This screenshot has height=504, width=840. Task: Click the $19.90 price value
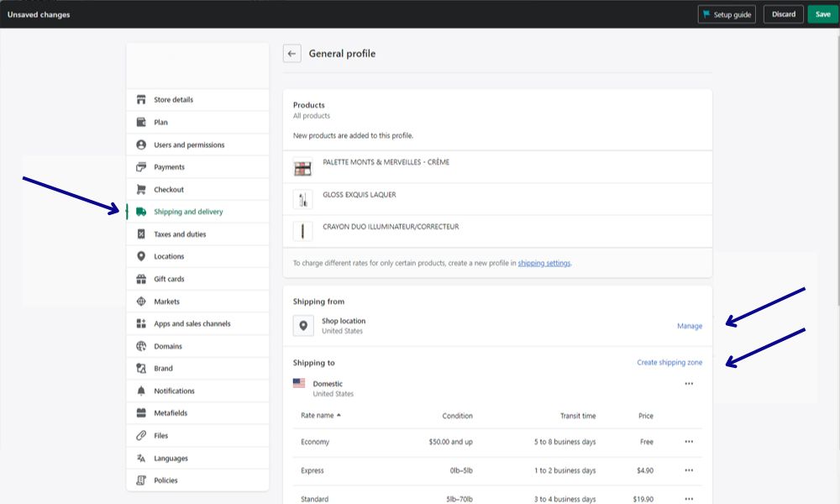coord(643,499)
